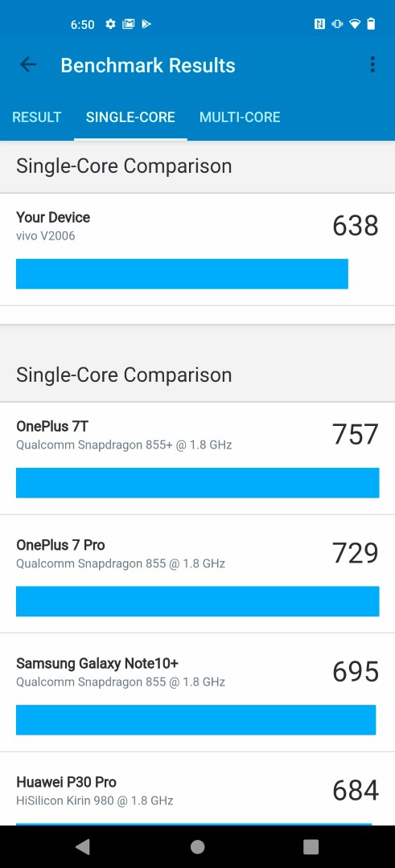The height and width of the screenshot is (868, 395).
Task: Switch to the MULTI-CORE tab
Action: pyautogui.click(x=240, y=117)
